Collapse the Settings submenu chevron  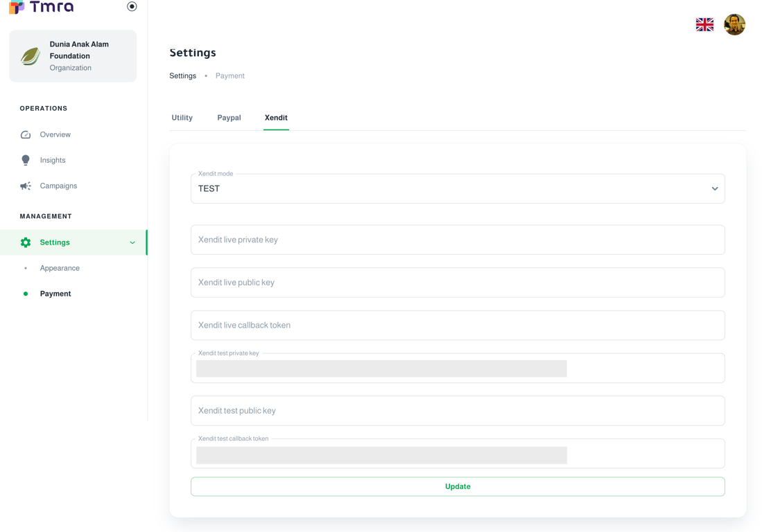[132, 242]
